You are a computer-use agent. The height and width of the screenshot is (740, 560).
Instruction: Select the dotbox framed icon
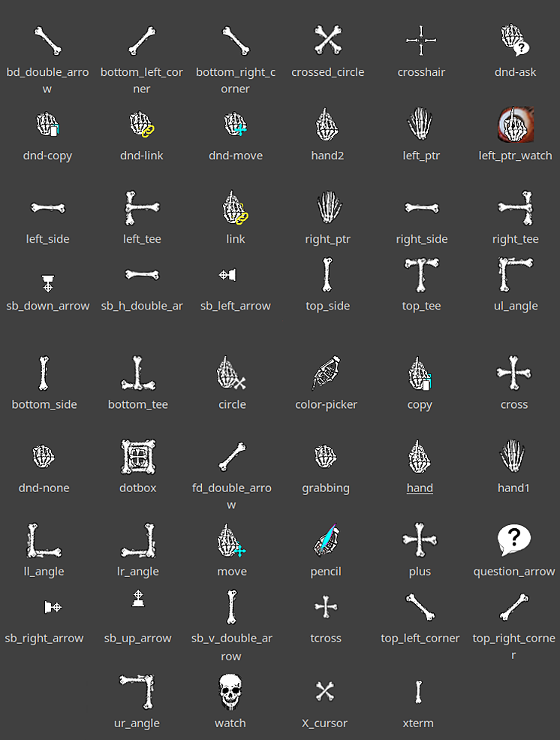click(138, 457)
